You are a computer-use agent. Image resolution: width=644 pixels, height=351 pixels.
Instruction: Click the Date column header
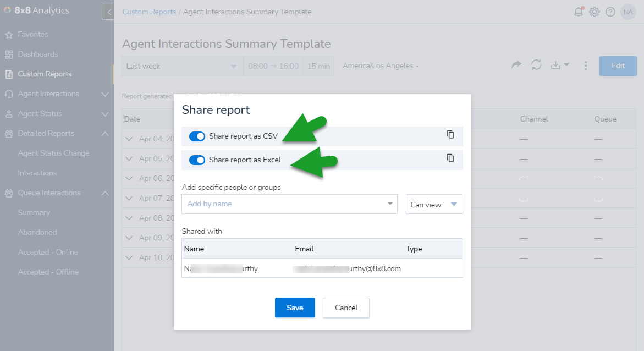click(132, 119)
